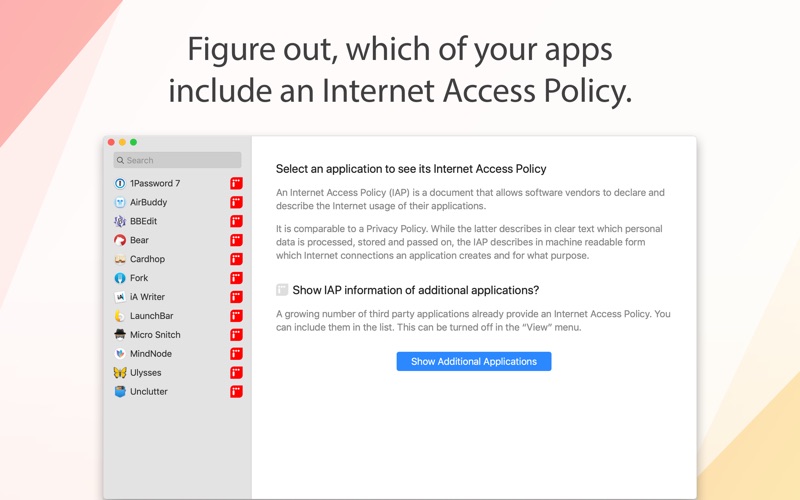800x500 pixels.
Task: Select MindNode in the sidebar list
Action: (178, 354)
